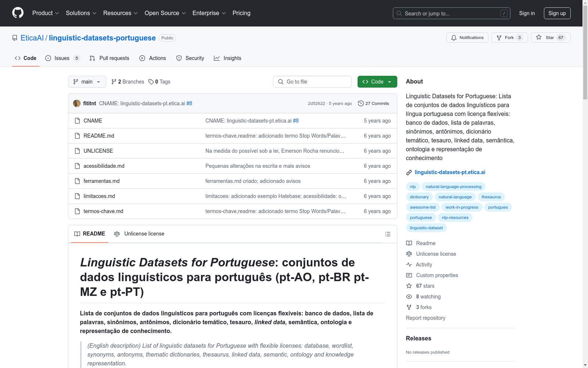Viewport: 588px width, 368px height.
Task: Switch to the Issues tab
Action: pyautogui.click(x=62, y=58)
